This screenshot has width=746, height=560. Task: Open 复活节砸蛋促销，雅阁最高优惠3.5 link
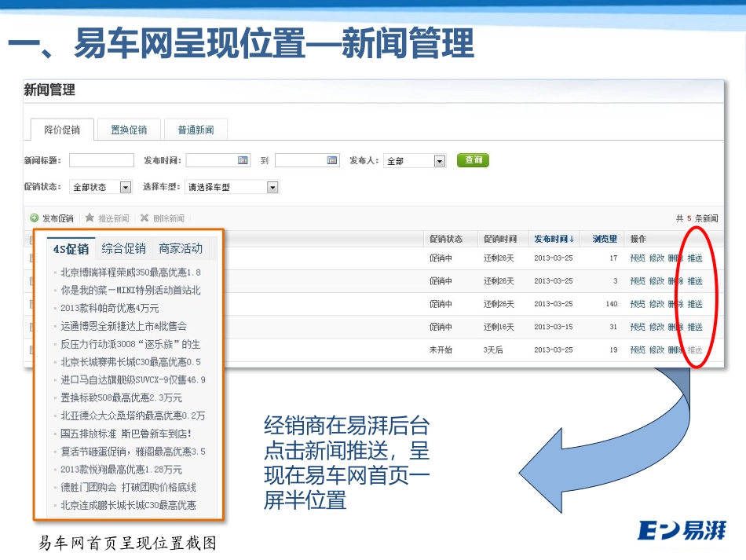pyautogui.click(x=133, y=452)
